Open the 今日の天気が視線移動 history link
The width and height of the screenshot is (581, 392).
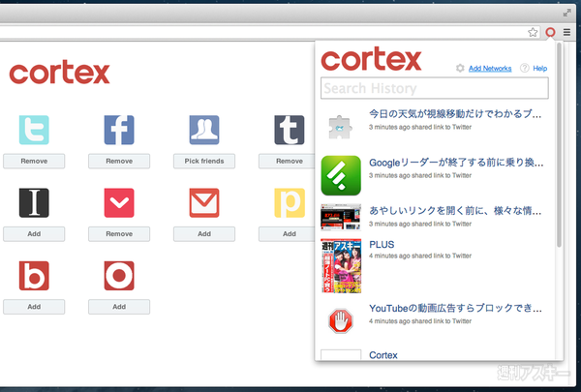455,114
